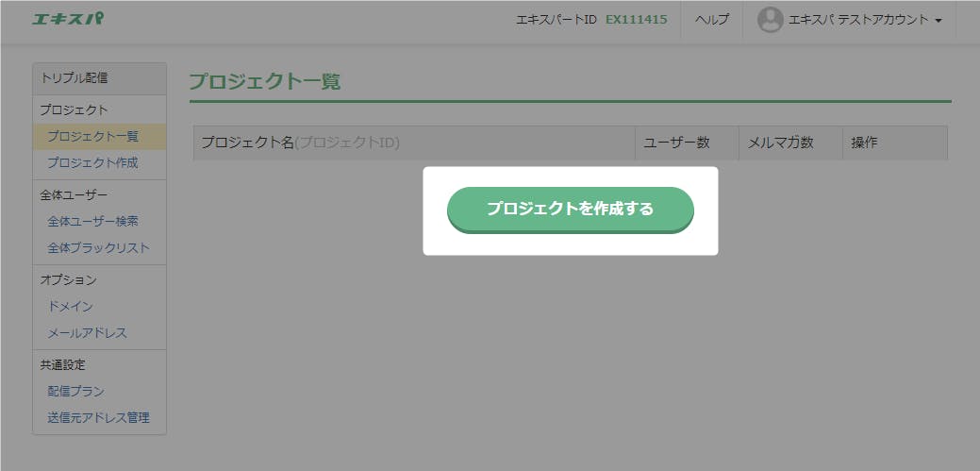Open プロジェクト一覧 in the sidebar

tap(93, 136)
